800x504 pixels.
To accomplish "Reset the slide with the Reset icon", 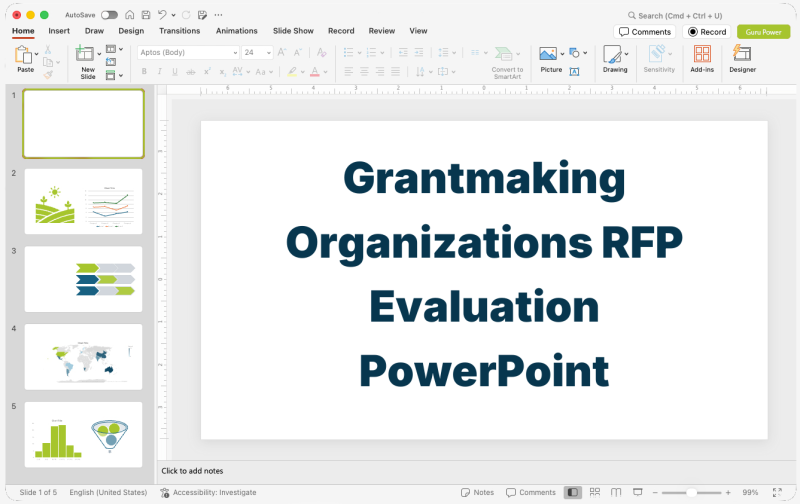I will [111, 62].
